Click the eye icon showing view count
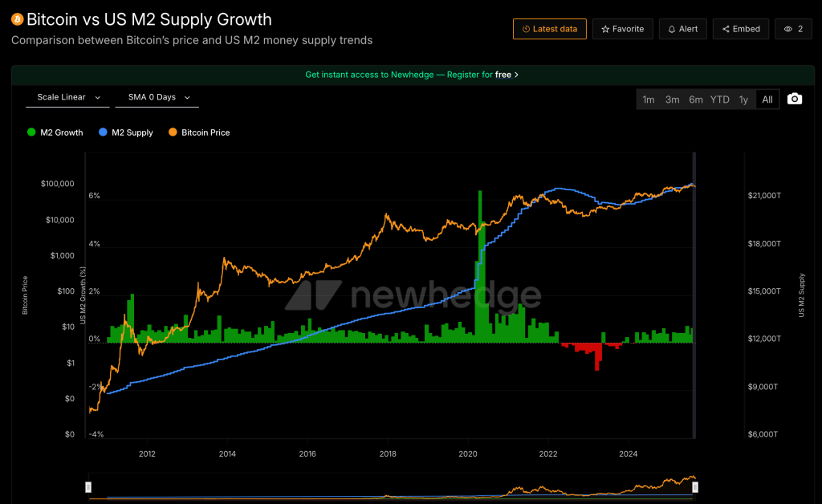Image resolution: width=822 pixels, height=504 pixels. [789, 28]
